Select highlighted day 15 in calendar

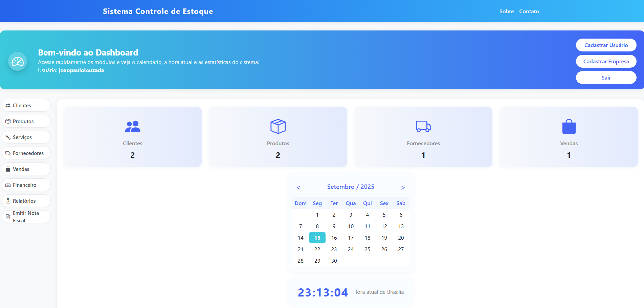pos(317,238)
